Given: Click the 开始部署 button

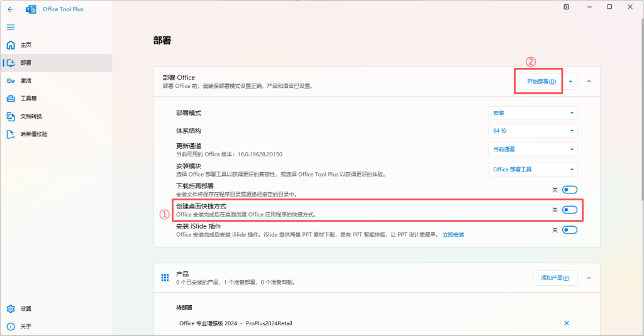Looking at the screenshot, I should [541, 82].
